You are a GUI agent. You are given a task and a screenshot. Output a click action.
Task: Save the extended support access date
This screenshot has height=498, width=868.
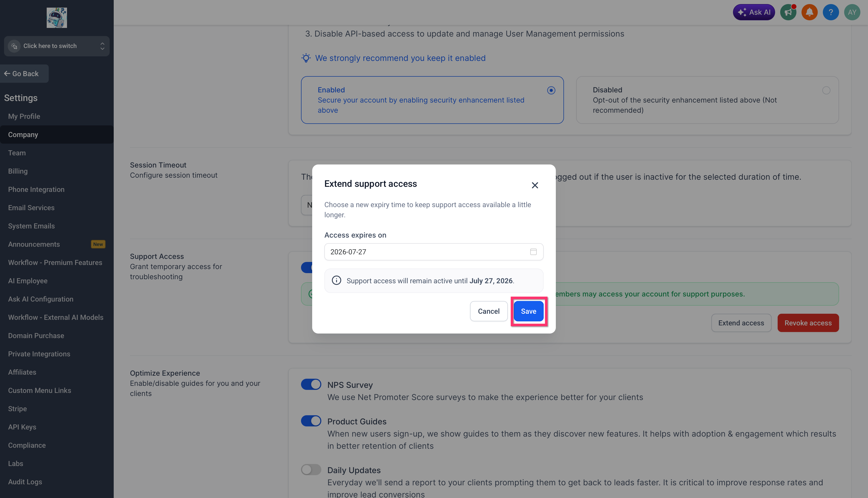pos(528,311)
